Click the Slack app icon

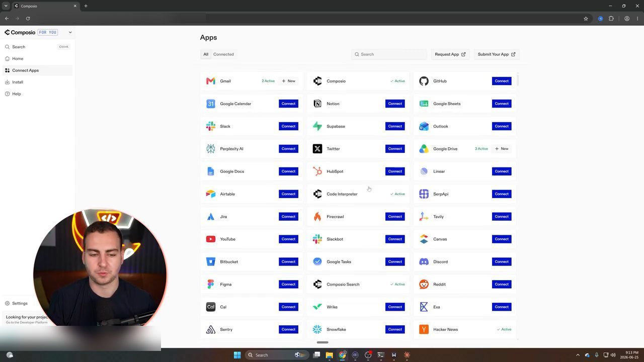[x=211, y=126]
